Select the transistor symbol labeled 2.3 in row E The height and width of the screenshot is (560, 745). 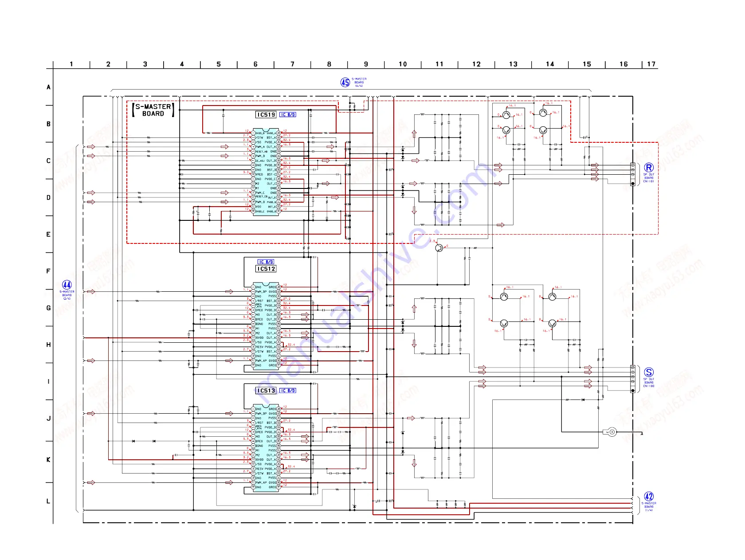click(x=439, y=248)
